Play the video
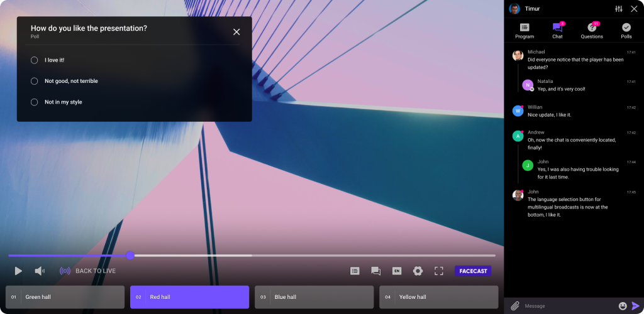The width and height of the screenshot is (644, 314). tap(18, 271)
